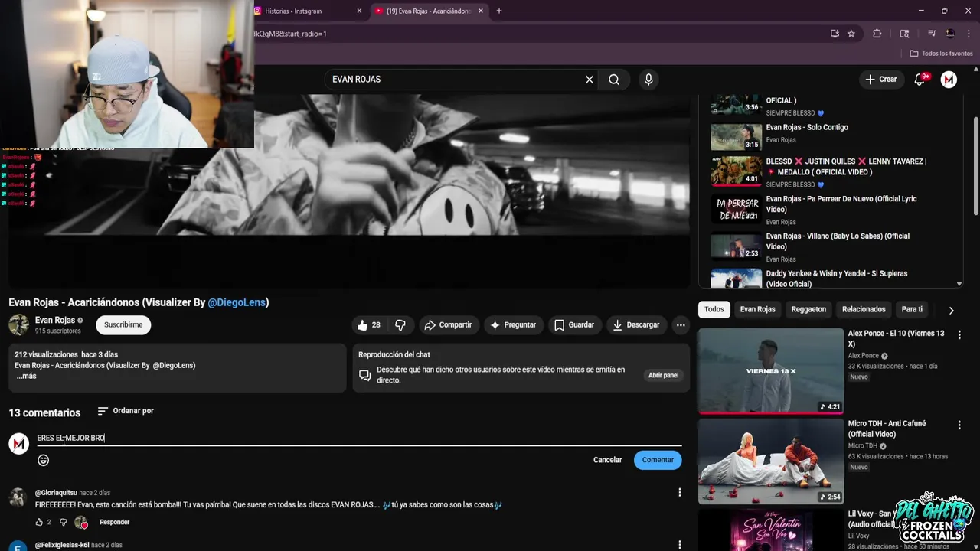Select the Relacionados filter chip
Viewport: 980px width, 551px height.
pyautogui.click(x=864, y=309)
